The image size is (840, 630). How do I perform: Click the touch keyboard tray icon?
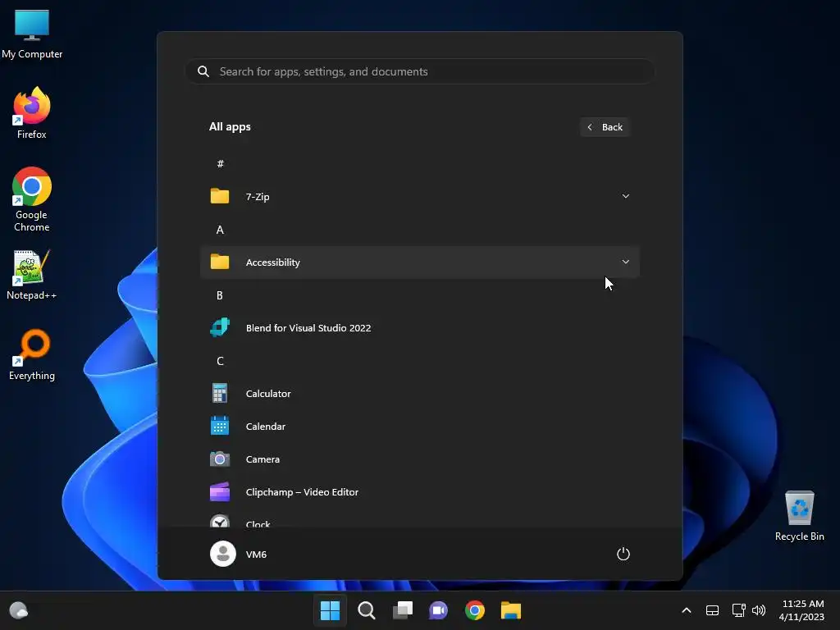click(712, 610)
